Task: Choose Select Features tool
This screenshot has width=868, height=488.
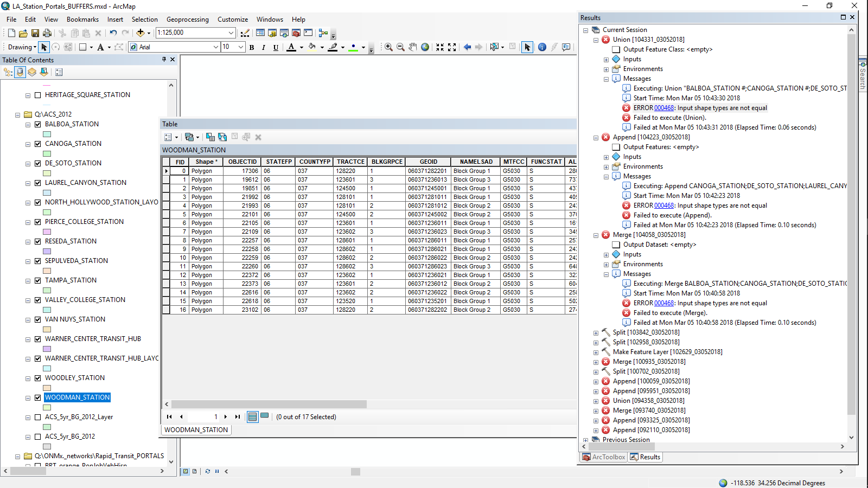Action: tap(494, 47)
